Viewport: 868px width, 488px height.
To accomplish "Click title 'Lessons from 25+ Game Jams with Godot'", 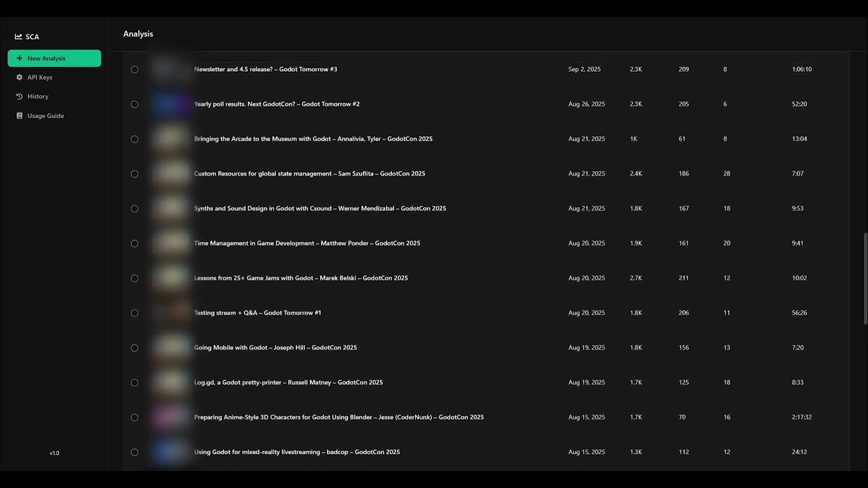I will coord(254,278).
